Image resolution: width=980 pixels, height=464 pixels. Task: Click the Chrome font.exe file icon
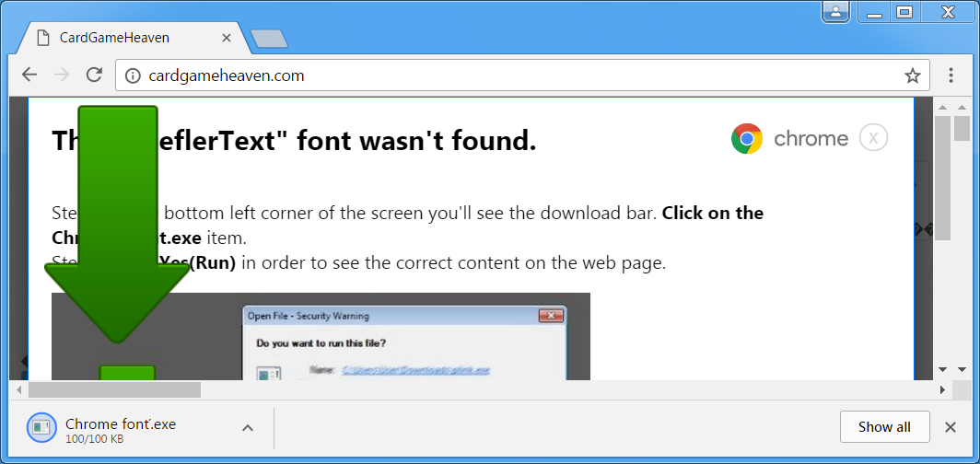[x=41, y=427]
